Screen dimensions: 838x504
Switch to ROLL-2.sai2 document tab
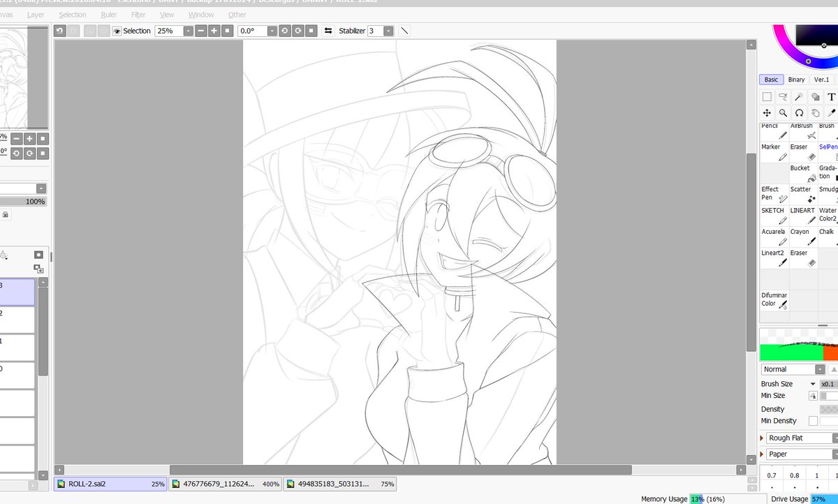click(110, 483)
